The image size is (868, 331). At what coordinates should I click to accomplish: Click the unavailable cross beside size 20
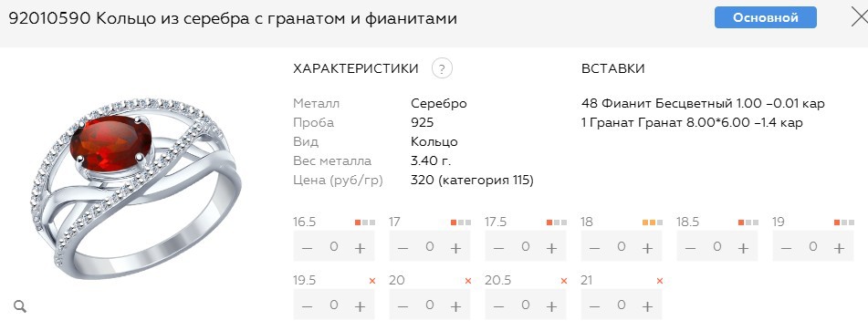[467, 281]
